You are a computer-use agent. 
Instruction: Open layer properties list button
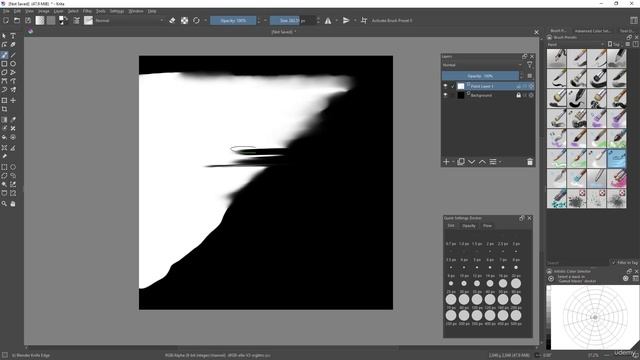pos(493,162)
